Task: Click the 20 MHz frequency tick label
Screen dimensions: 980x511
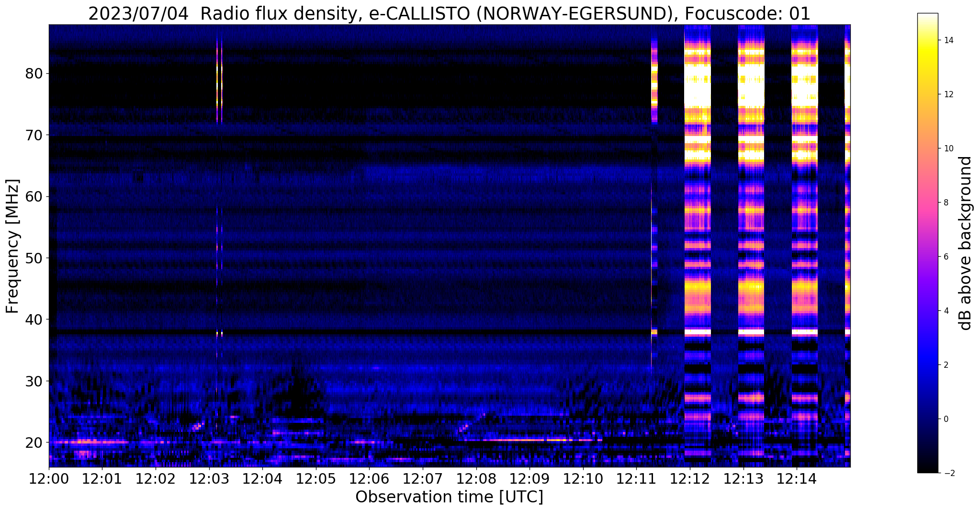Action: pyautogui.click(x=34, y=442)
